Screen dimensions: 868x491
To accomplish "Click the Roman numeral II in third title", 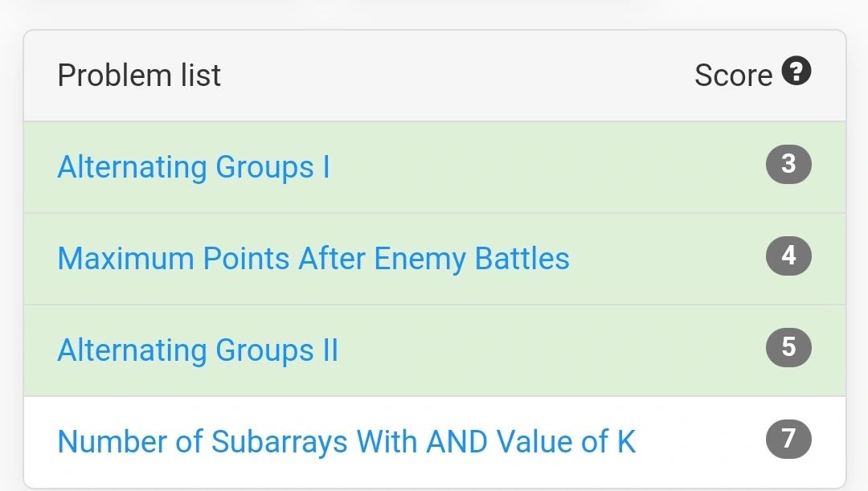I will 330,350.
